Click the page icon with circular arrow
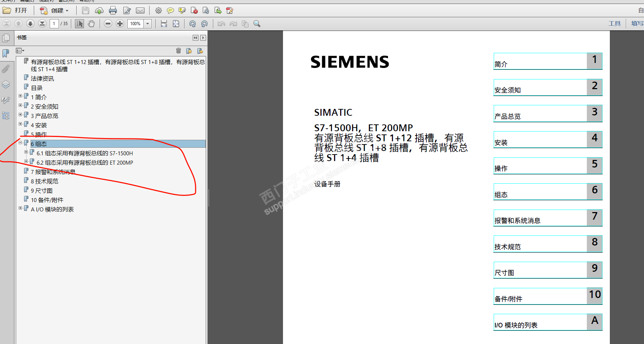 (206, 10)
